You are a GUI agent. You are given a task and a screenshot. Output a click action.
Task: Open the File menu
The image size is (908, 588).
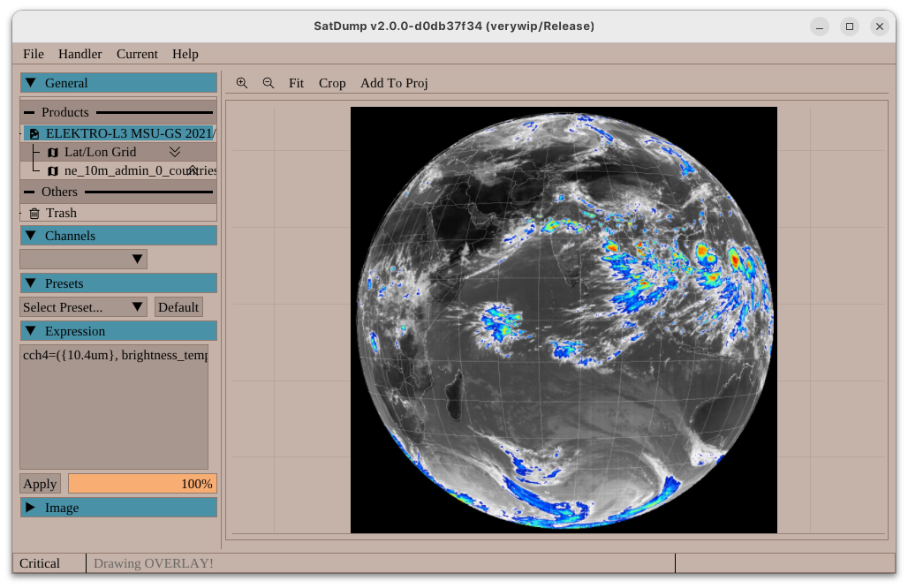[33, 54]
